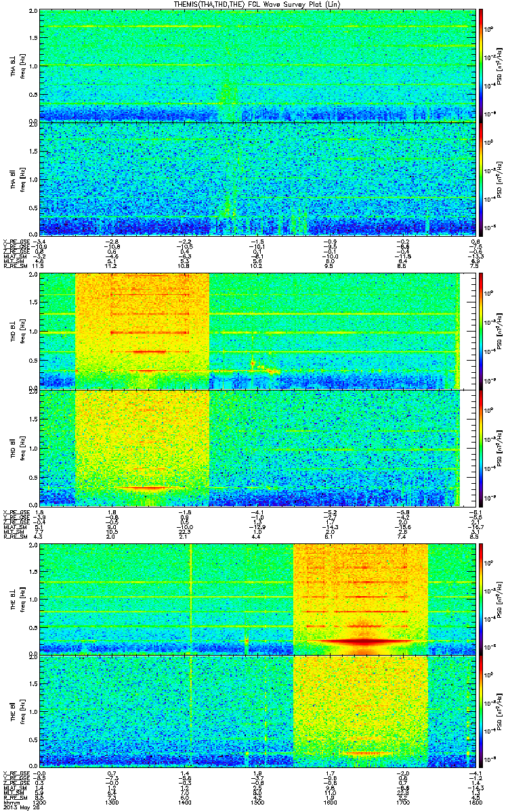Image resolution: width=508 pixels, height=812 pixels.
Task: Click the PSD color bar beside THA B-parallel
Action: [481, 178]
